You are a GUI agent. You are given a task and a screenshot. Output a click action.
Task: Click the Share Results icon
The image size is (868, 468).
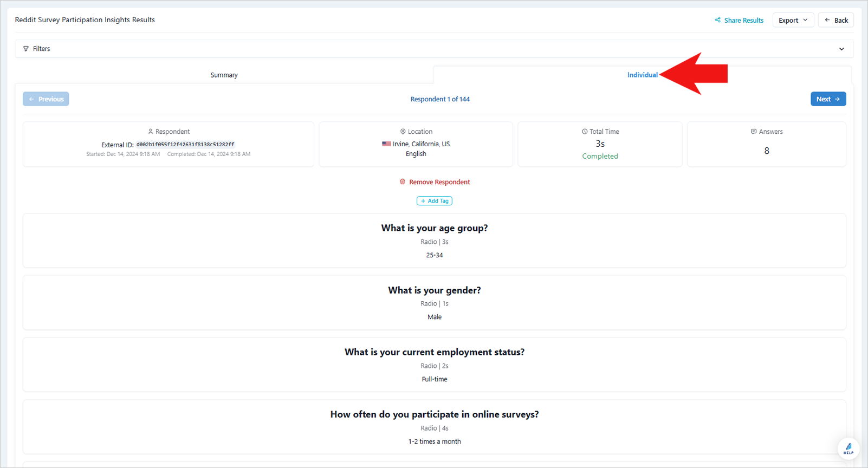tap(717, 20)
